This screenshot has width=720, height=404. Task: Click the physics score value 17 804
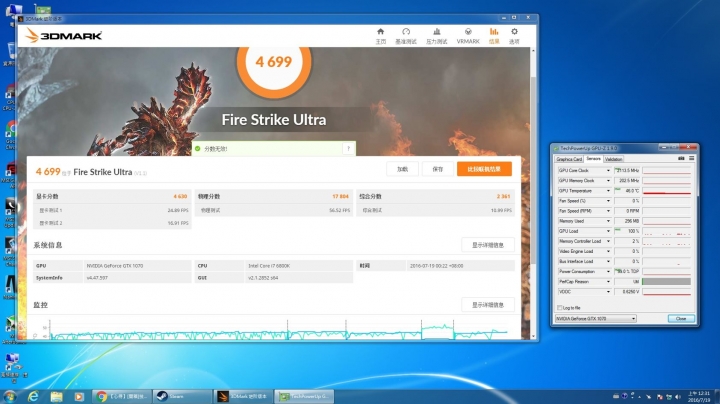click(340, 196)
